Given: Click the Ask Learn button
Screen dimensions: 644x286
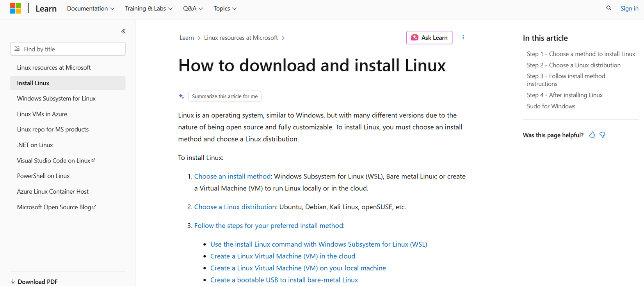Looking at the screenshot, I should coord(429,37).
